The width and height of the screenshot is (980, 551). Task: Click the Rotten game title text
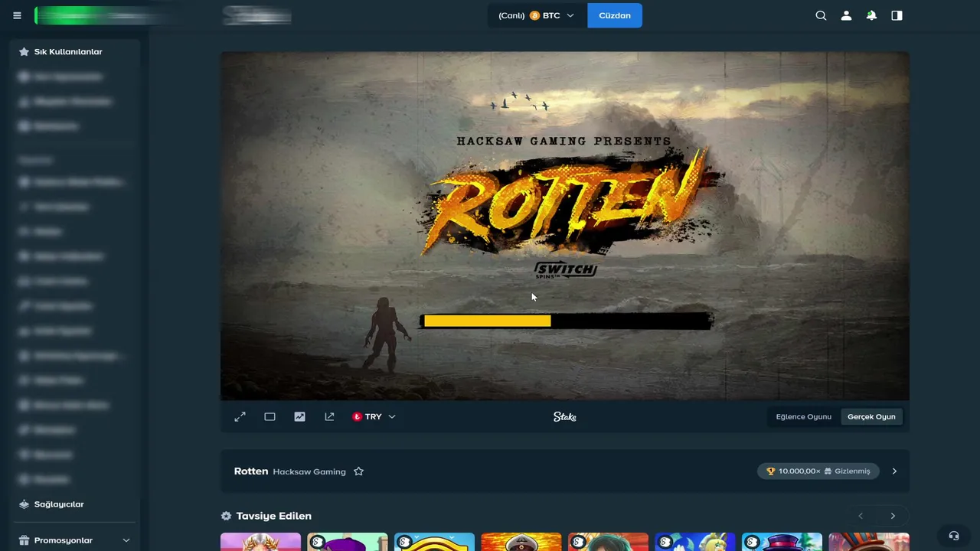coord(251,471)
